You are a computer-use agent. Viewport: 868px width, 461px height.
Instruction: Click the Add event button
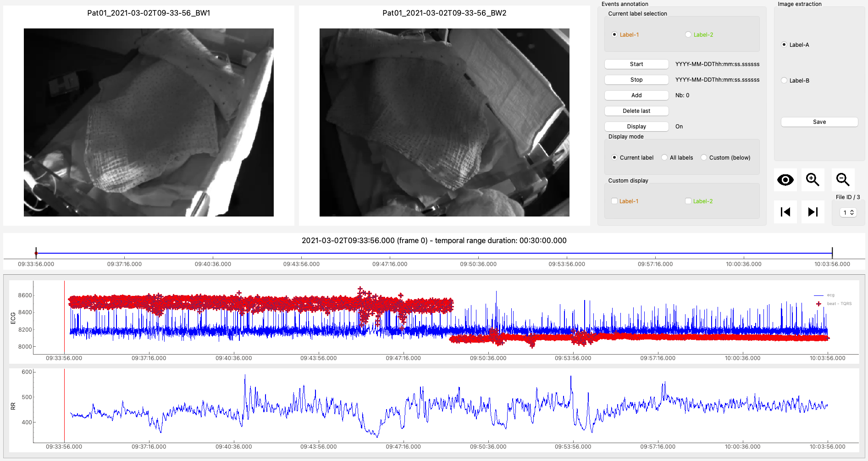point(636,95)
